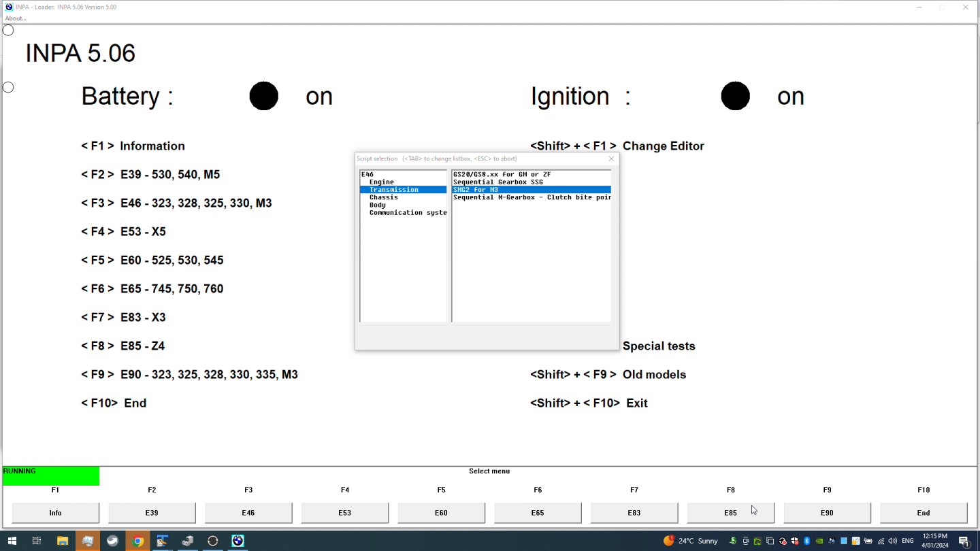Click the battery power tray icon
Screen dimensions: 980x551
[x=868, y=541]
